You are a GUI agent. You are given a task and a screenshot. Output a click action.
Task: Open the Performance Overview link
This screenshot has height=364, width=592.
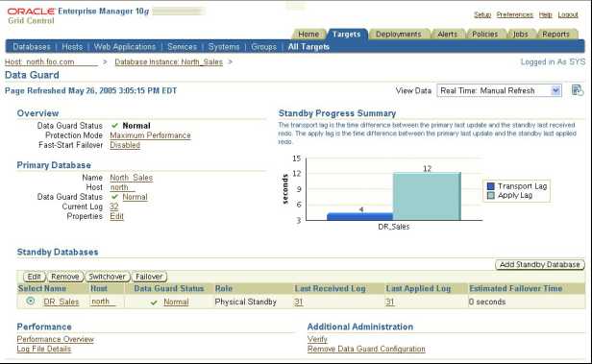[55, 339]
